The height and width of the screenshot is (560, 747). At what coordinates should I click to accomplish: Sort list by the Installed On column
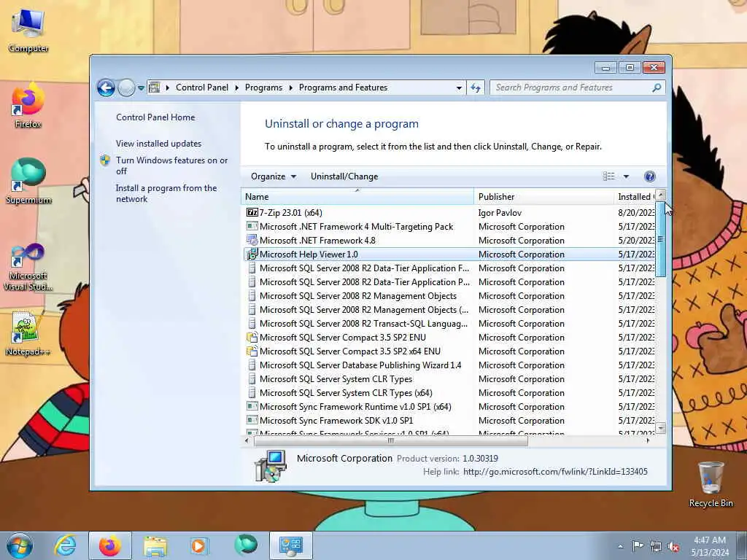pos(635,197)
